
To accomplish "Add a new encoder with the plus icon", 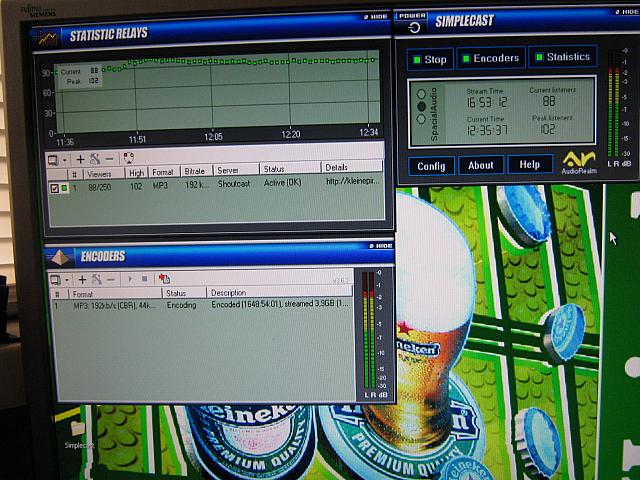I will (x=82, y=280).
